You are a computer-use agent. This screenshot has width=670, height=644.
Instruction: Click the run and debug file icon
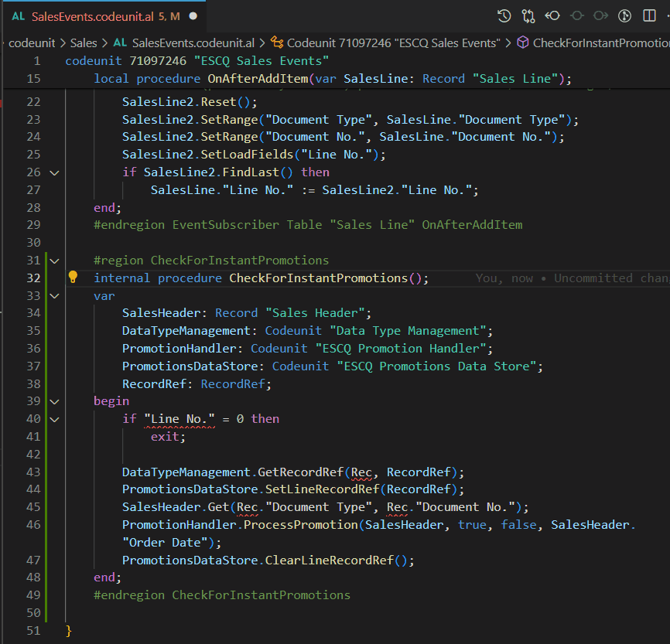point(624,15)
